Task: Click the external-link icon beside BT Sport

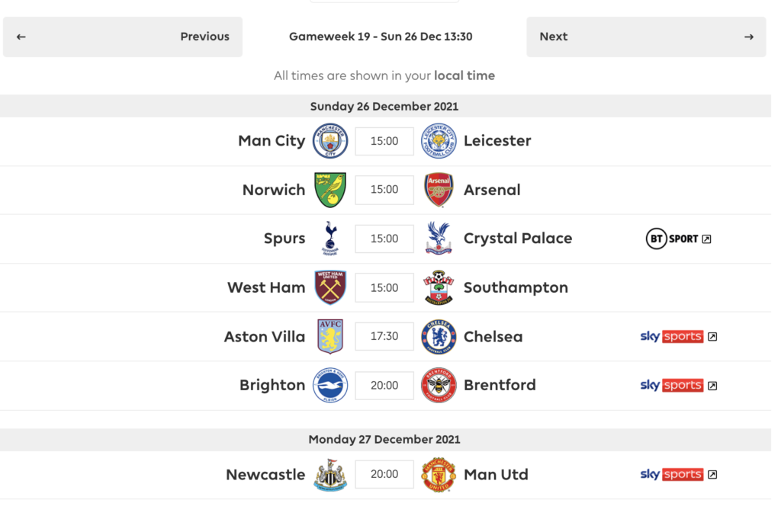Action: pyautogui.click(x=707, y=239)
